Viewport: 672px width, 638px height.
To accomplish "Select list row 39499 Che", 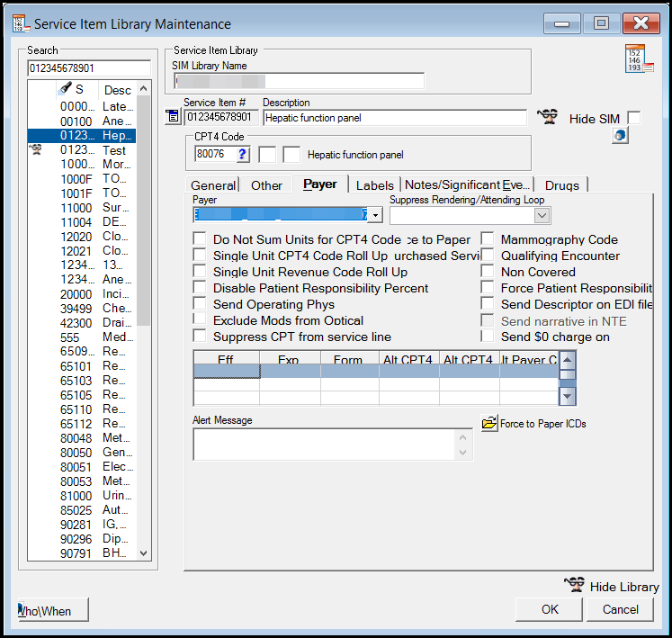I will point(82,309).
